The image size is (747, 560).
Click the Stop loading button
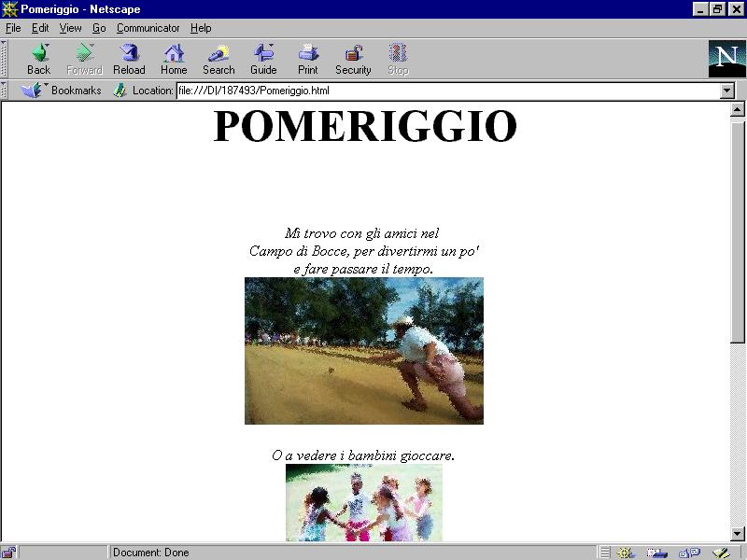398,59
